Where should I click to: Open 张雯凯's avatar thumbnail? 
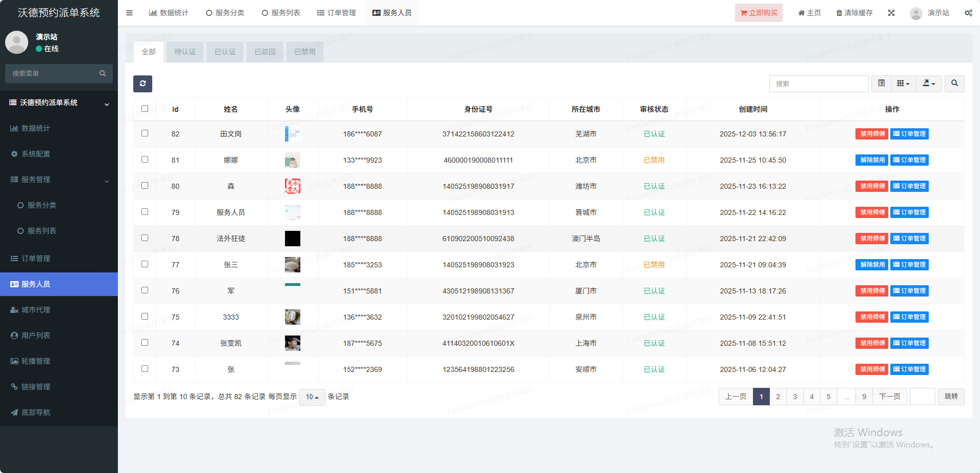coord(292,343)
